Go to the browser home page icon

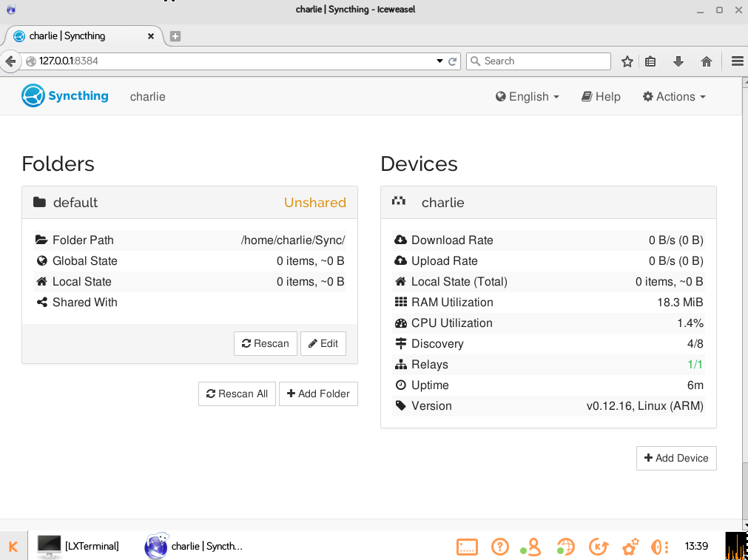click(x=707, y=61)
